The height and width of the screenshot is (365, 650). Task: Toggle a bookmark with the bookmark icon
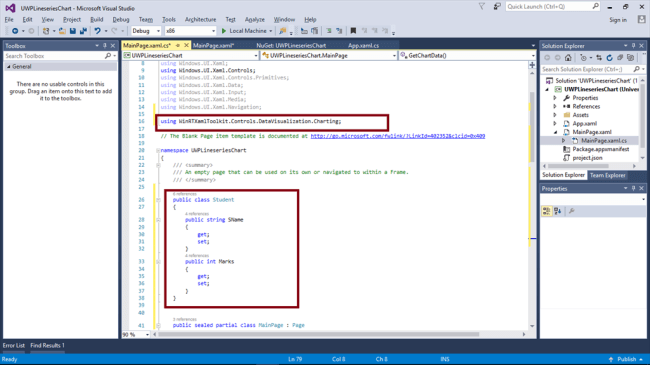point(353,31)
